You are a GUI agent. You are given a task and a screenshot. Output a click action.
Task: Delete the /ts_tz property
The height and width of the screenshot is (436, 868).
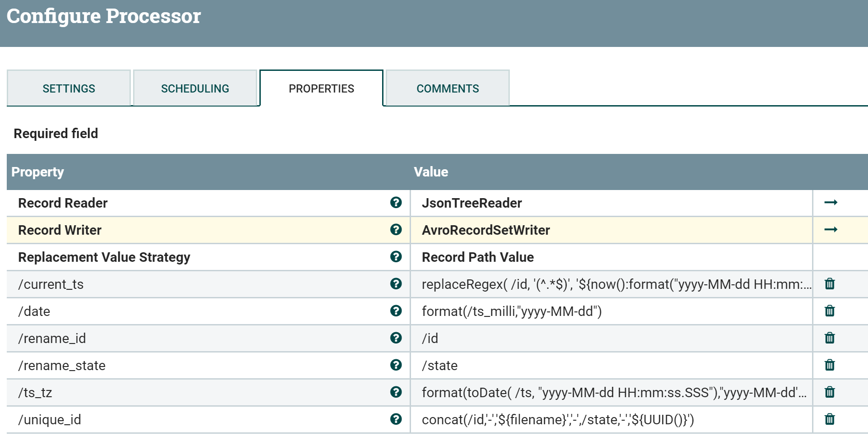[830, 392]
